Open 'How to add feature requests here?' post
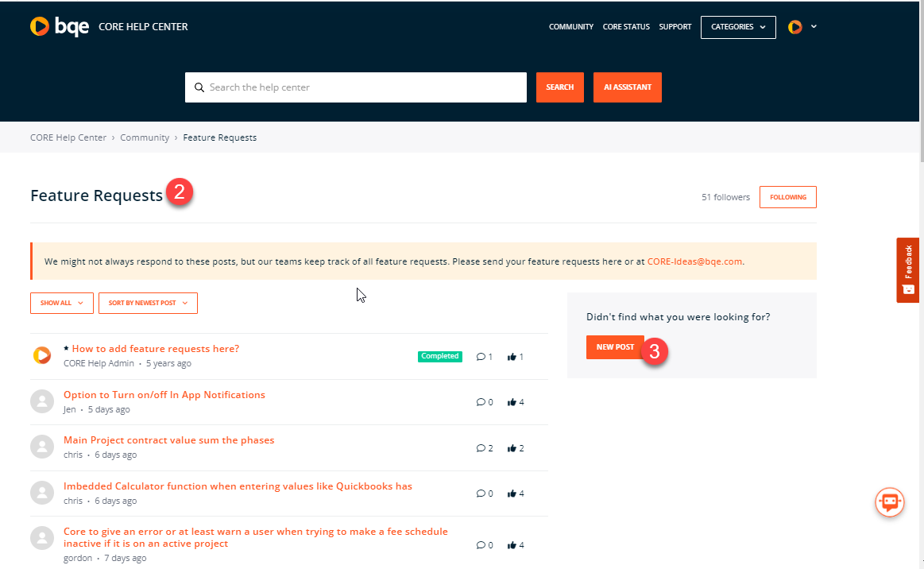Viewport: 924px width, 569px height. 156,349
